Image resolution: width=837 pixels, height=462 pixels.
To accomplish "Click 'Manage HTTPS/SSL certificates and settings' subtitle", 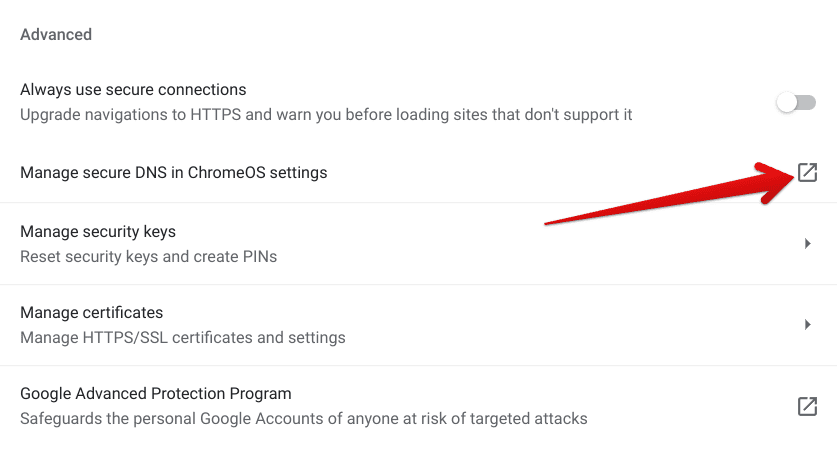I will tap(183, 338).
